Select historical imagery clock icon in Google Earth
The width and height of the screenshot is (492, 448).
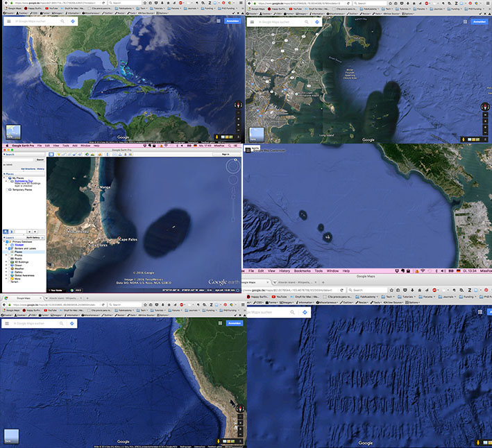tap(87, 154)
